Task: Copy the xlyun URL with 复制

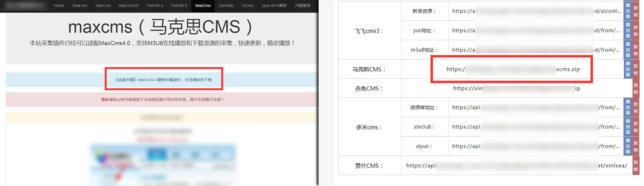Action: click(636, 146)
